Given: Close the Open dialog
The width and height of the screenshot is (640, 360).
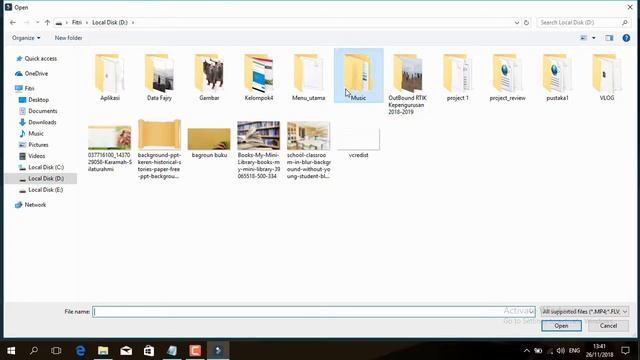Looking at the screenshot, I should pyautogui.click(x=630, y=7).
